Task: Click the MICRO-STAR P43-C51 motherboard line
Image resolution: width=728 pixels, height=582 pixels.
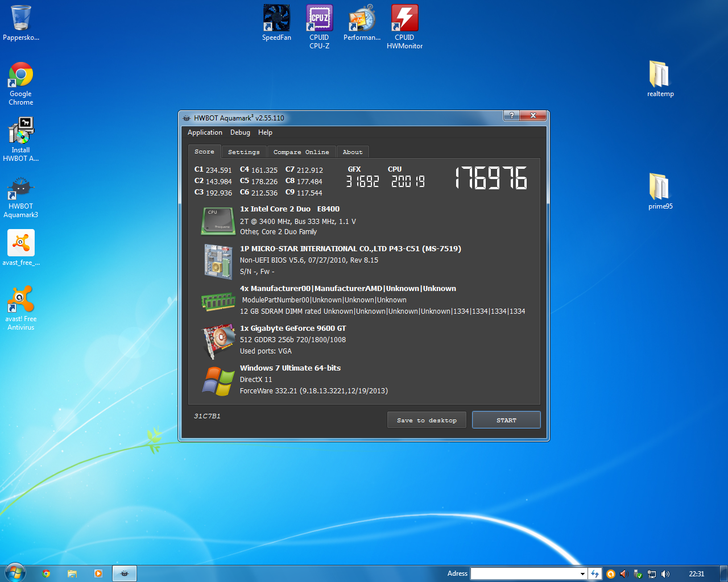Action: point(350,249)
